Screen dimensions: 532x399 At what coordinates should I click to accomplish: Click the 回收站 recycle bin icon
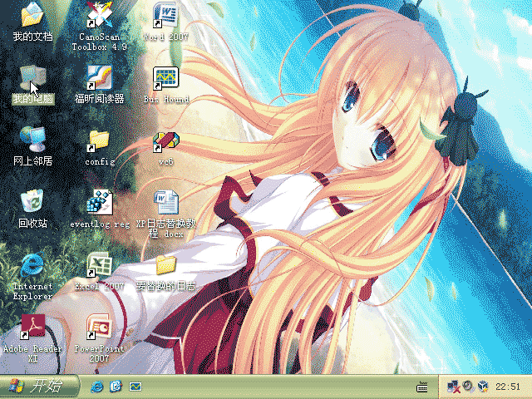click(32, 203)
